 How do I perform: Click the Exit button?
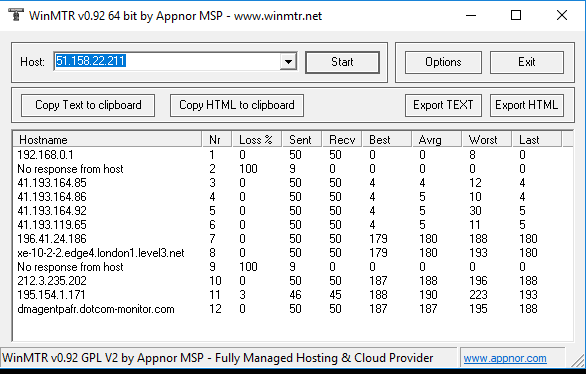point(527,62)
